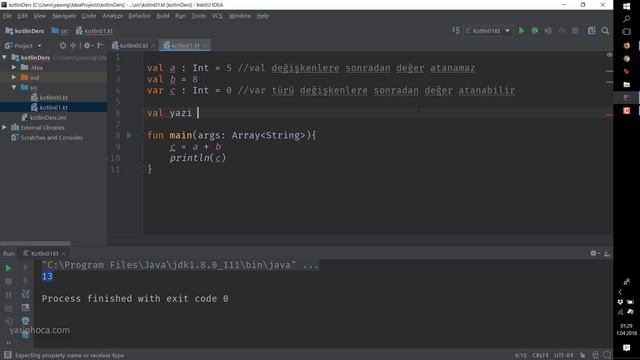Image resolution: width=640 pixels, height=360 pixels.
Task: Click the up arrow in Run panel
Action: pos(25,268)
